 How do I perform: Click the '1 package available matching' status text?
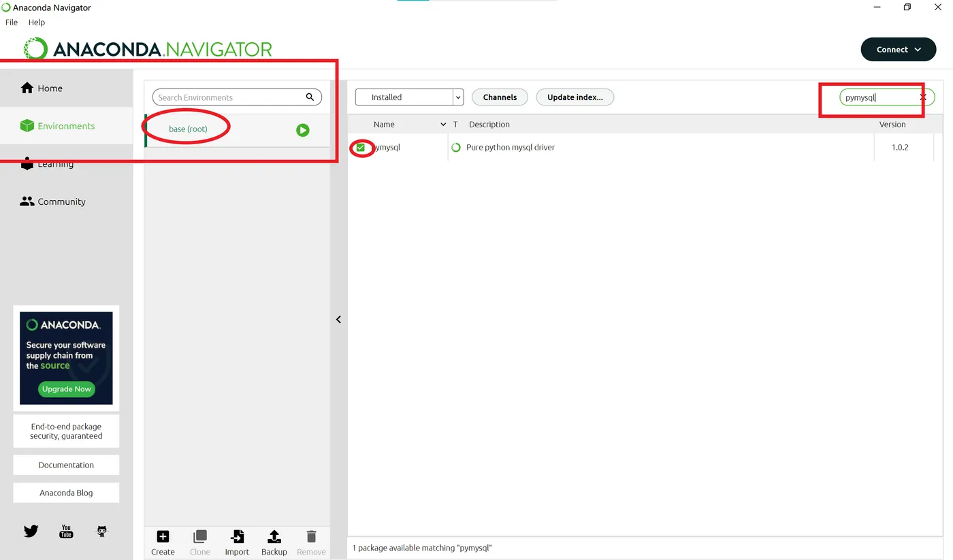[x=422, y=548]
